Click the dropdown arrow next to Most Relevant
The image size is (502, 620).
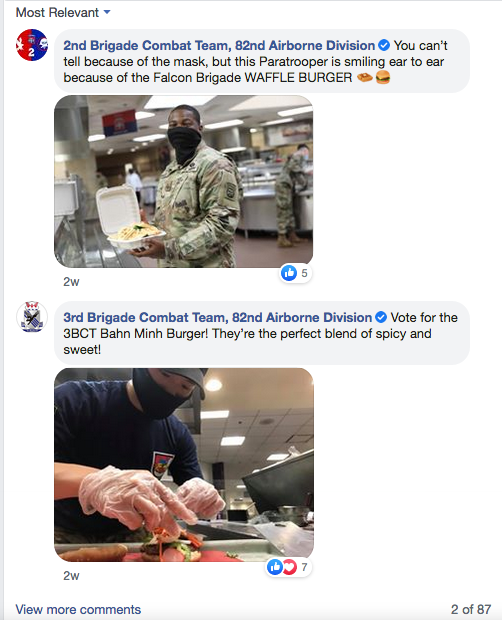pos(107,12)
